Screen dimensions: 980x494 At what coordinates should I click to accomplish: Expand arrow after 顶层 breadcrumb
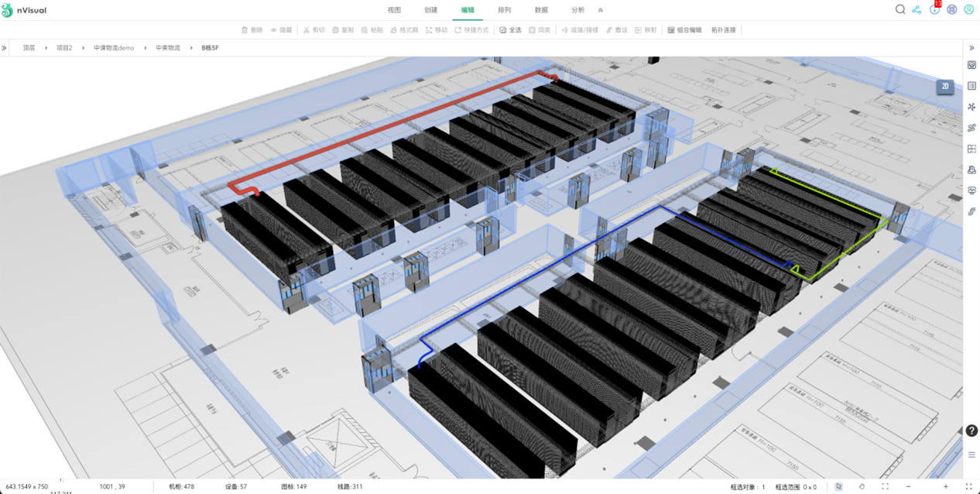[x=46, y=48]
